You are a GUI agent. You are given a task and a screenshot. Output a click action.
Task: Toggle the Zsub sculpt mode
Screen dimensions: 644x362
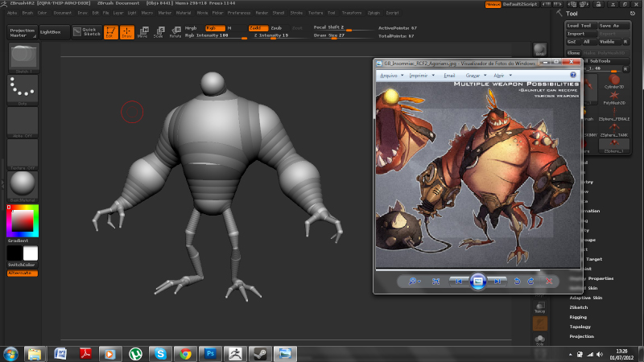[276, 28]
